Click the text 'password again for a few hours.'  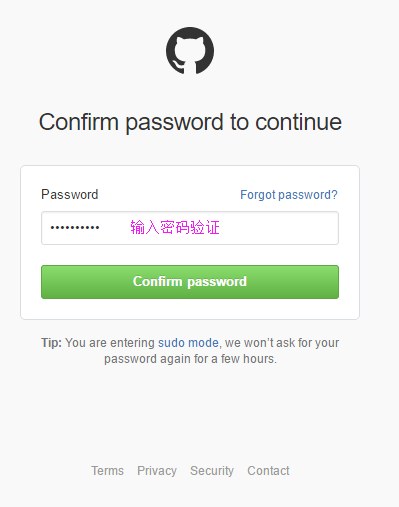[x=190, y=359]
